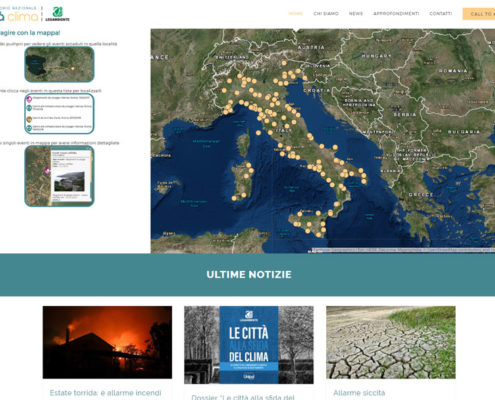The height and width of the screenshot is (400, 495).
Task: Open the CHI SIAMO page
Action: point(326,14)
